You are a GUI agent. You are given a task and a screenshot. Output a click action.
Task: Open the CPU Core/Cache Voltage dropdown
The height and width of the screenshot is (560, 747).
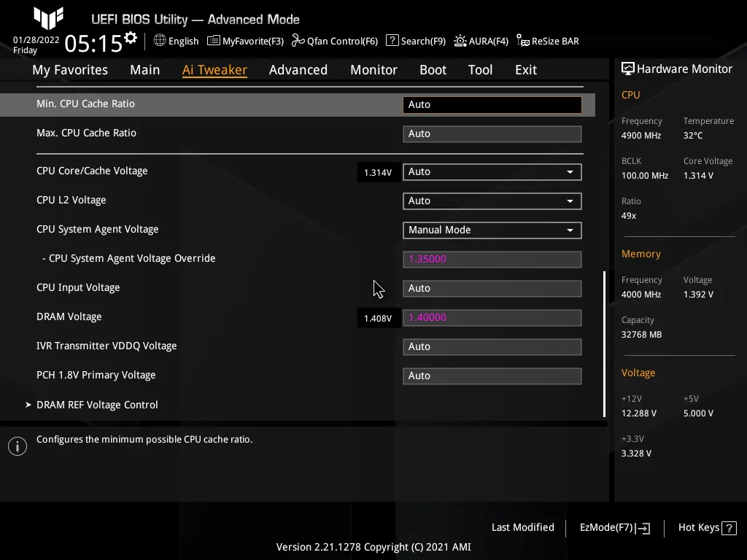[x=492, y=172]
